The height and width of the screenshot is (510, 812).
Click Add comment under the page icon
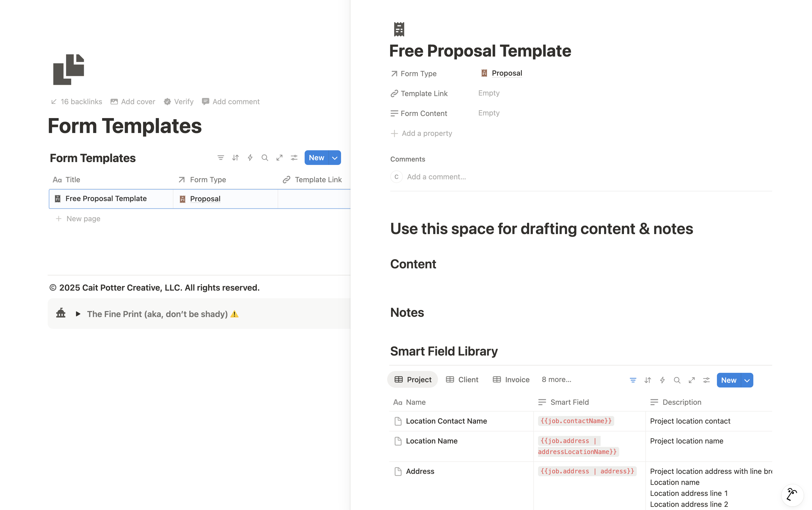click(x=231, y=102)
